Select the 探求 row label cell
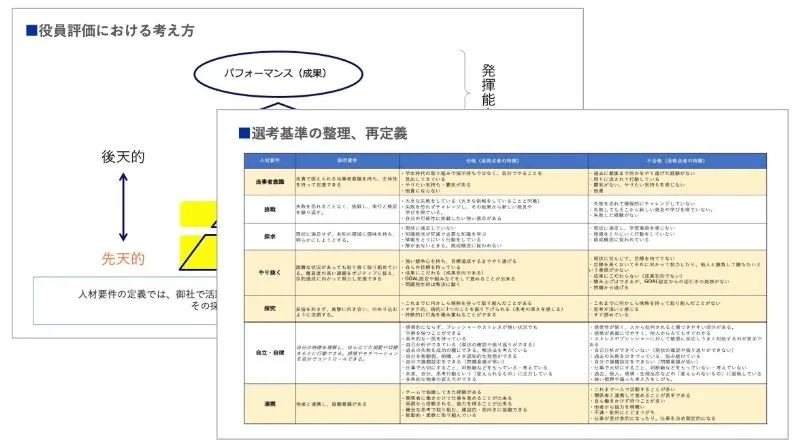This screenshot has width=800, height=447. pyautogui.click(x=269, y=237)
